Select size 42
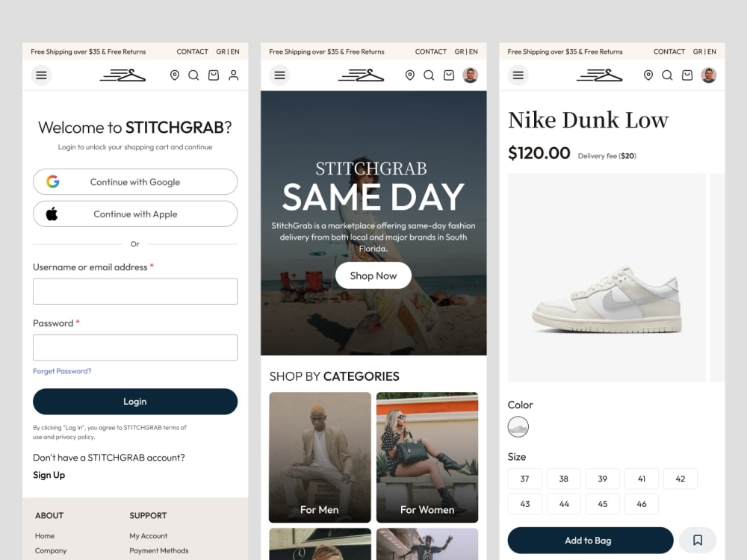 pyautogui.click(x=681, y=479)
